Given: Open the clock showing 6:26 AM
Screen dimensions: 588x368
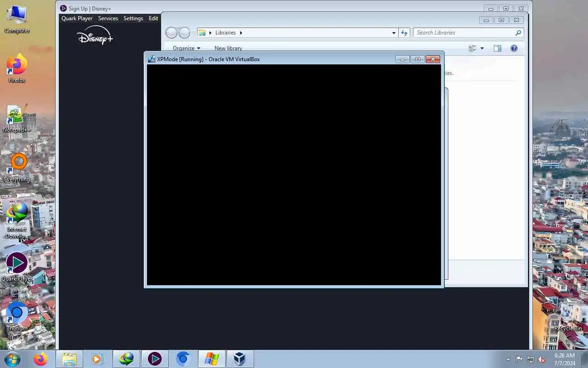Looking at the screenshot, I should click(x=565, y=359).
